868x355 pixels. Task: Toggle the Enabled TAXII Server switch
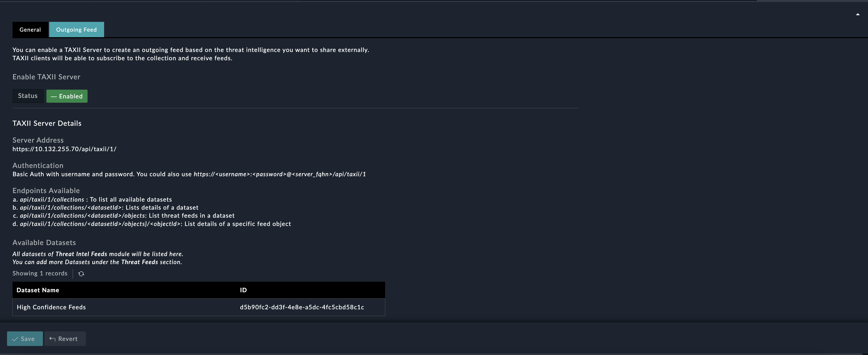67,96
